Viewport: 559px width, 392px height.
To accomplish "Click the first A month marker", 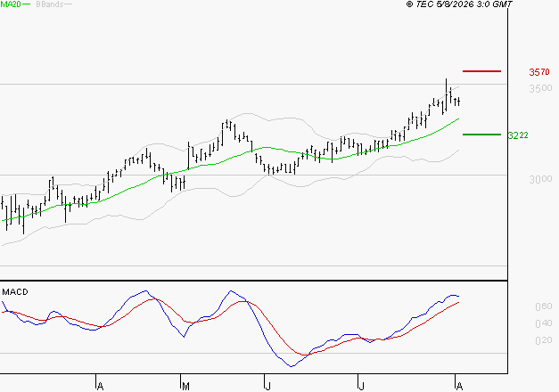I will coord(100,386).
